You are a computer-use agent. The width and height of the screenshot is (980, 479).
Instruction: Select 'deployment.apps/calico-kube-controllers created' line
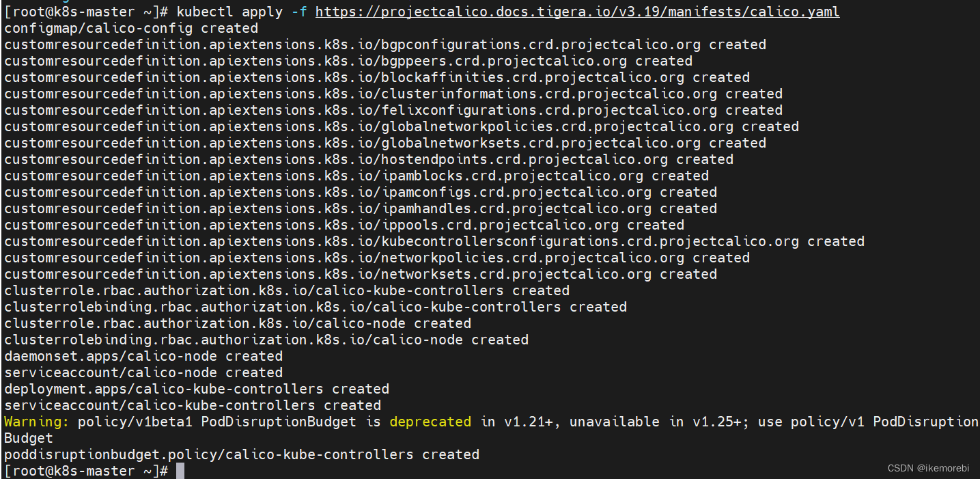pyautogui.click(x=197, y=389)
